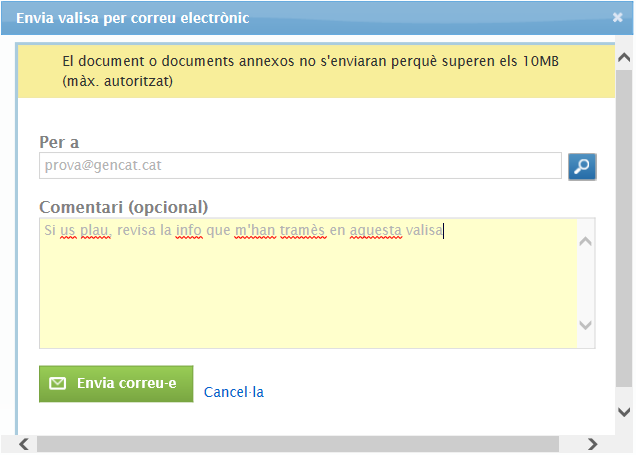Focus the Per a email field

click(x=300, y=166)
